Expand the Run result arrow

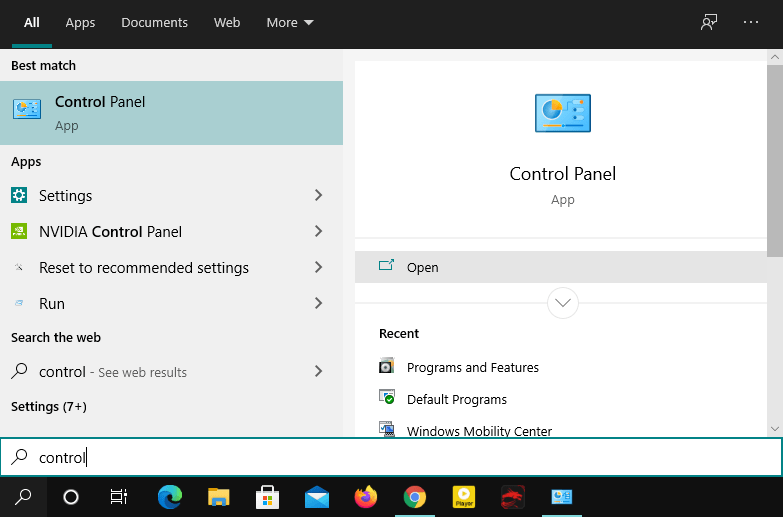[319, 303]
